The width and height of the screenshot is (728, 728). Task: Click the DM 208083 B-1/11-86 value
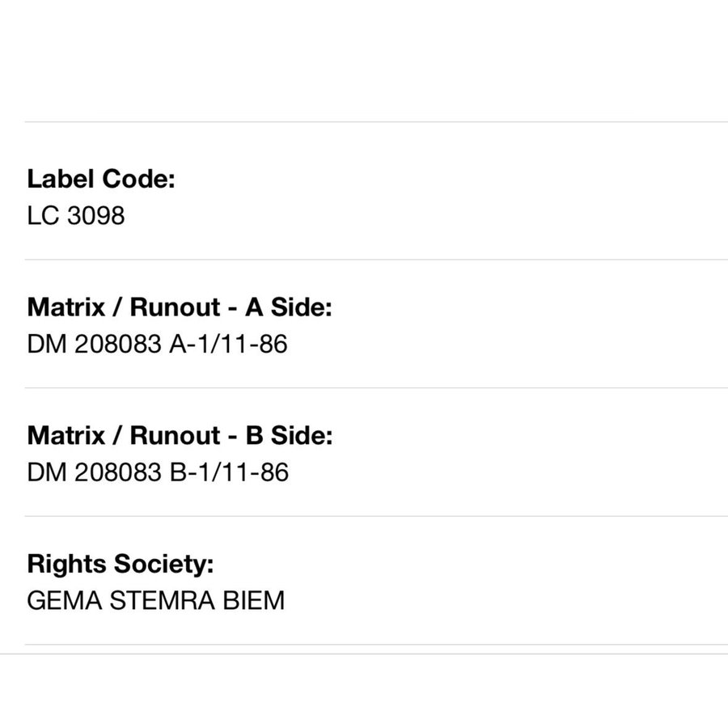pyautogui.click(x=158, y=472)
